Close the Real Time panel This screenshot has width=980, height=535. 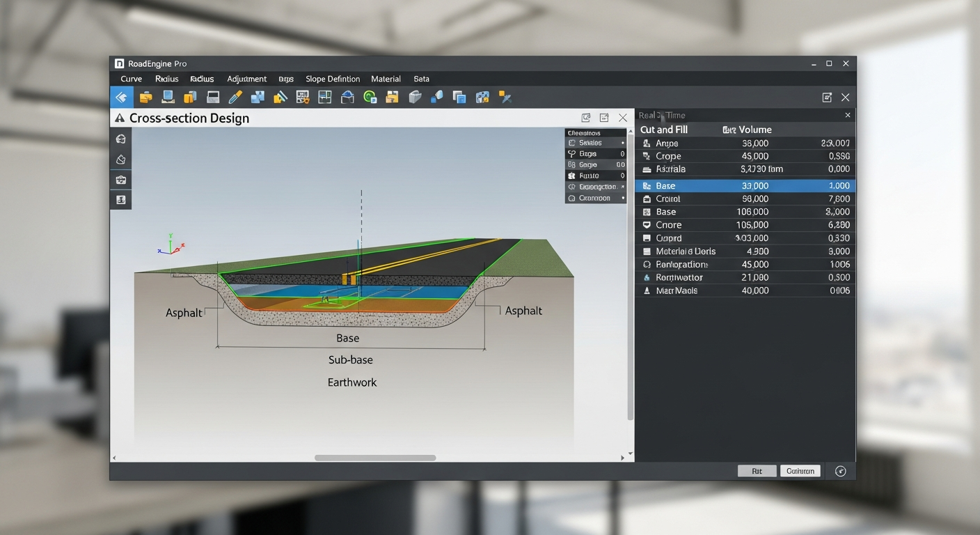[847, 115]
